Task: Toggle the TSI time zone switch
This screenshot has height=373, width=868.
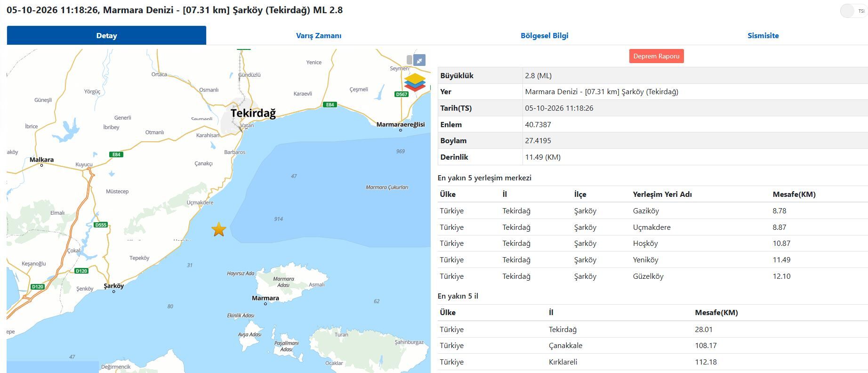Action: 853,11
